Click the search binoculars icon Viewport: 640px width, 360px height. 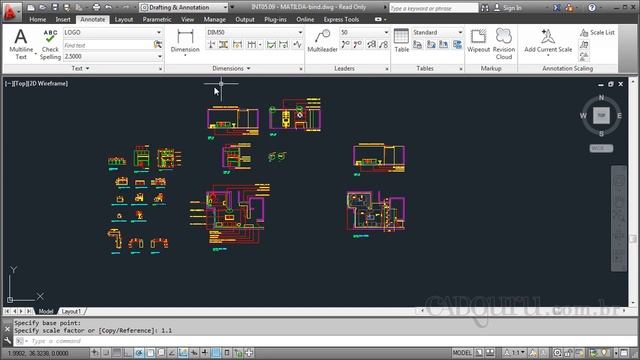tap(485, 7)
